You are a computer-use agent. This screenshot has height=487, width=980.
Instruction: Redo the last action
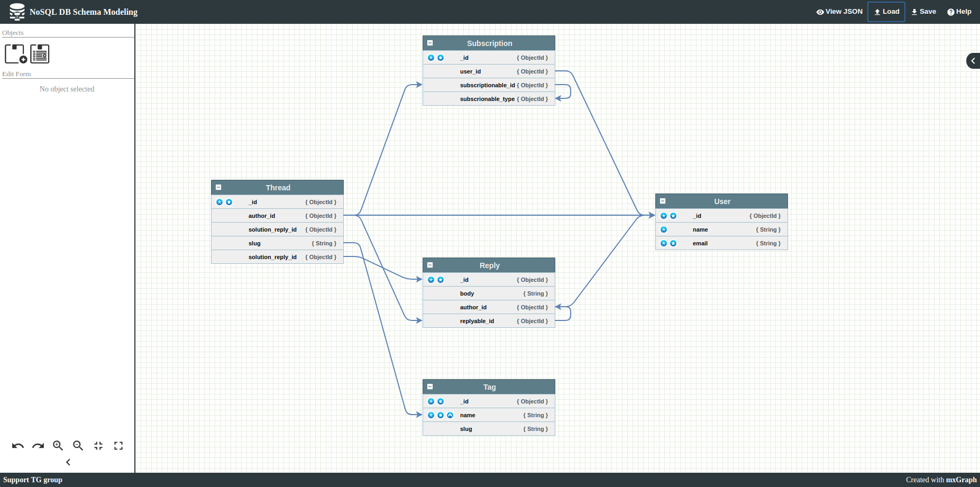pos(38,446)
